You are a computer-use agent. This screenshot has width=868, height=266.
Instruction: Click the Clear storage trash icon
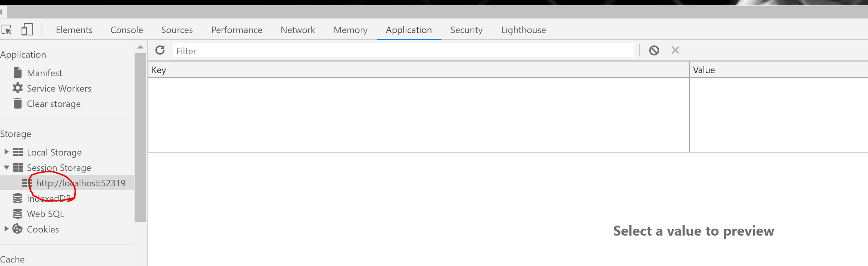coord(18,104)
